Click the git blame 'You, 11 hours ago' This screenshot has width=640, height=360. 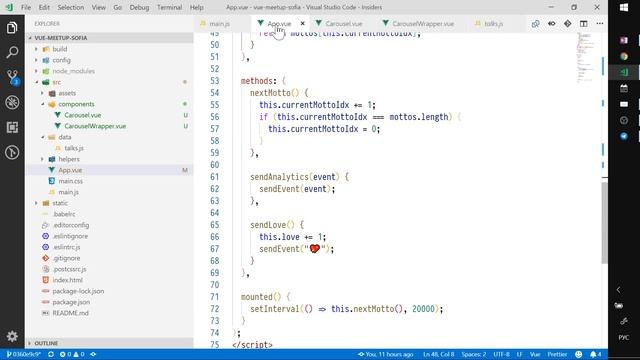pyautogui.click(x=386, y=354)
